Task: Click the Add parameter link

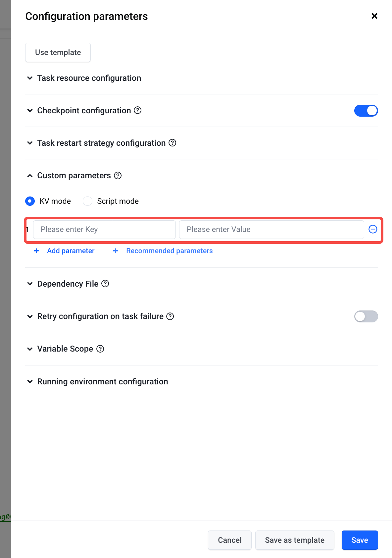Action: point(64,251)
